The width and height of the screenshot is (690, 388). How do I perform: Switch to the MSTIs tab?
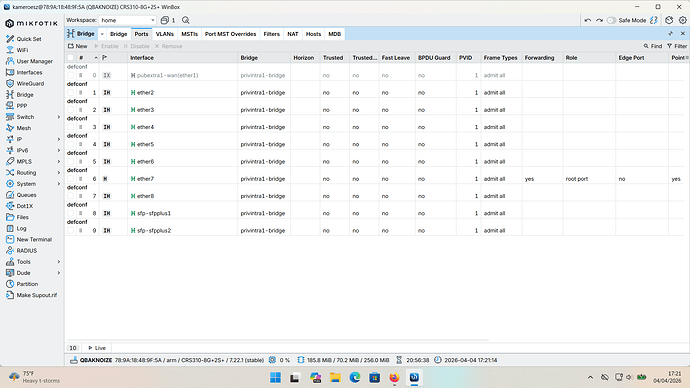(190, 34)
